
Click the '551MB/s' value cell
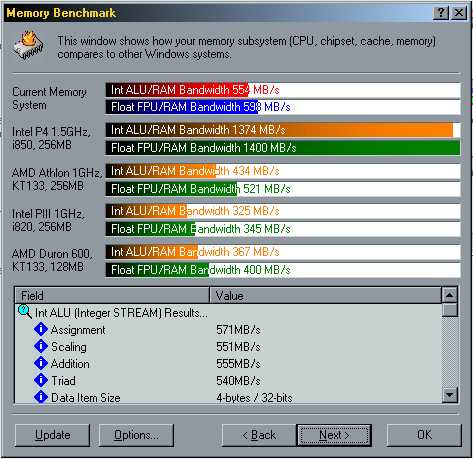point(238,347)
